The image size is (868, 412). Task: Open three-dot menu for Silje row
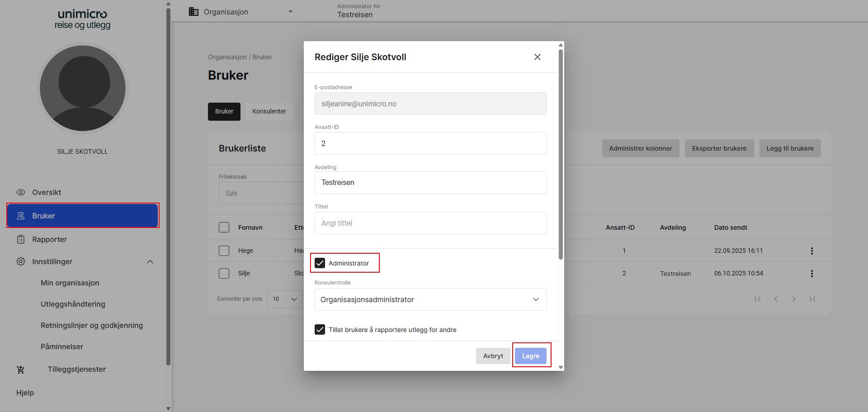pyautogui.click(x=811, y=274)
